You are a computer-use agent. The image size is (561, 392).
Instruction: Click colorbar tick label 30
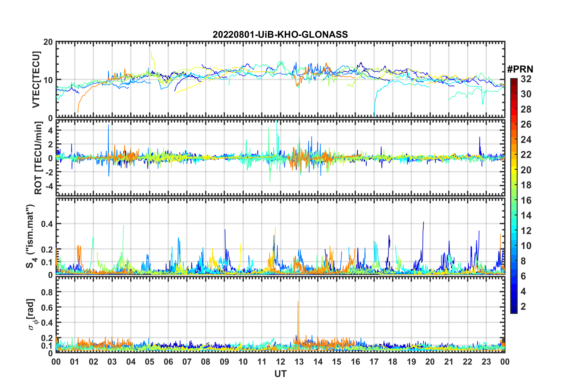point(526,94)
